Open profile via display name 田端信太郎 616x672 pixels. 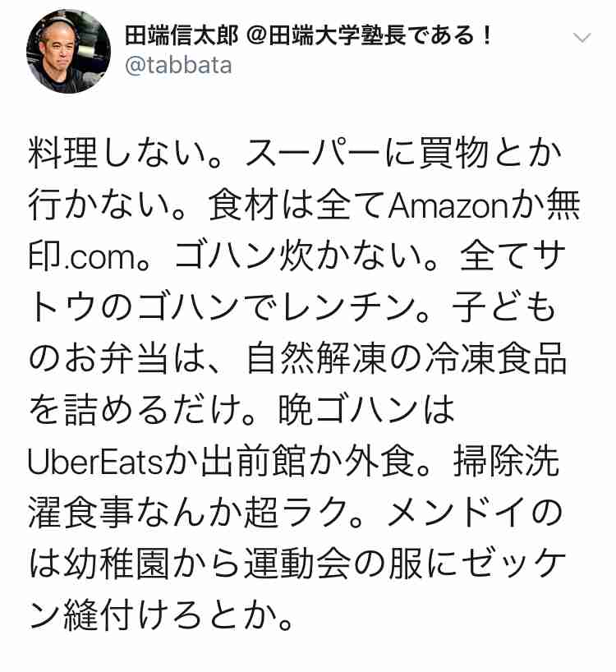pyautogui.click(x=182, y=35)
